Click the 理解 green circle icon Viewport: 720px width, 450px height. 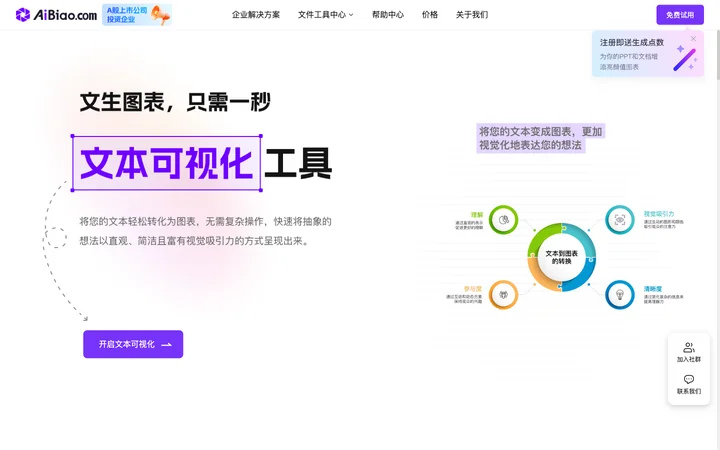(x=503, y=219)
